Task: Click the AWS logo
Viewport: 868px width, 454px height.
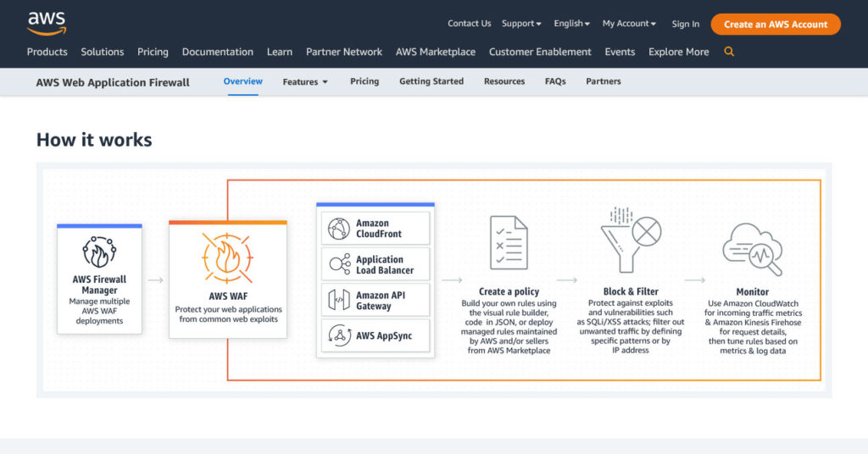Action: pyautogui.click(x=47, y=24)
